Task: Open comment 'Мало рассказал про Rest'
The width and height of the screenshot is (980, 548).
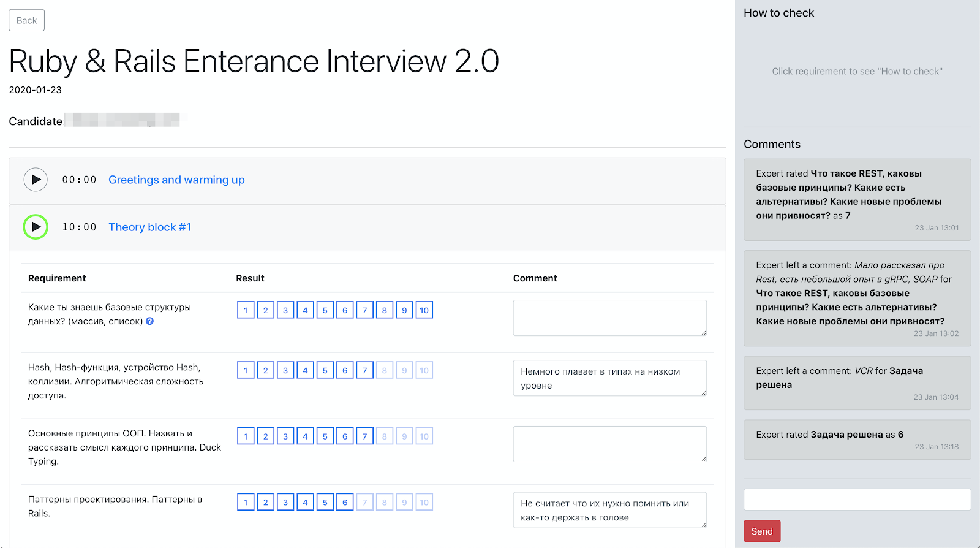Action: (857, 299)
